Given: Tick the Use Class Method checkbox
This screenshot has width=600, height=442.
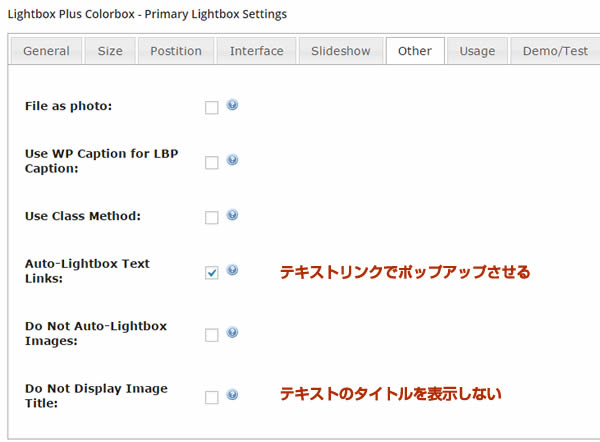Looking at the screenshot, I should [211, 218].
